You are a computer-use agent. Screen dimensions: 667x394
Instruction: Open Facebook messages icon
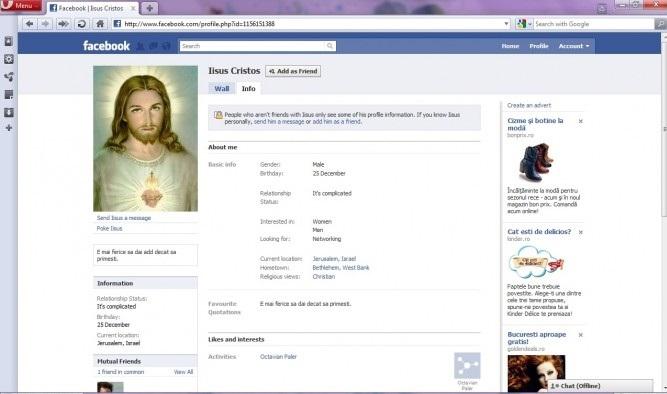coord(154,46)
